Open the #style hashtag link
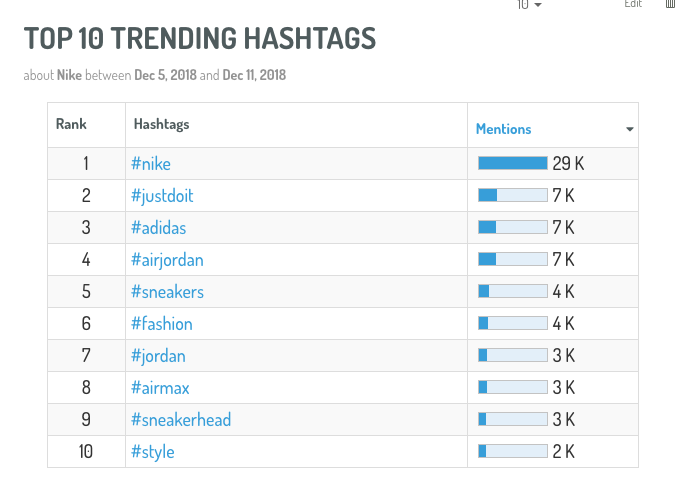The height and width of the screenshot is (501, 681). point(152,452)
